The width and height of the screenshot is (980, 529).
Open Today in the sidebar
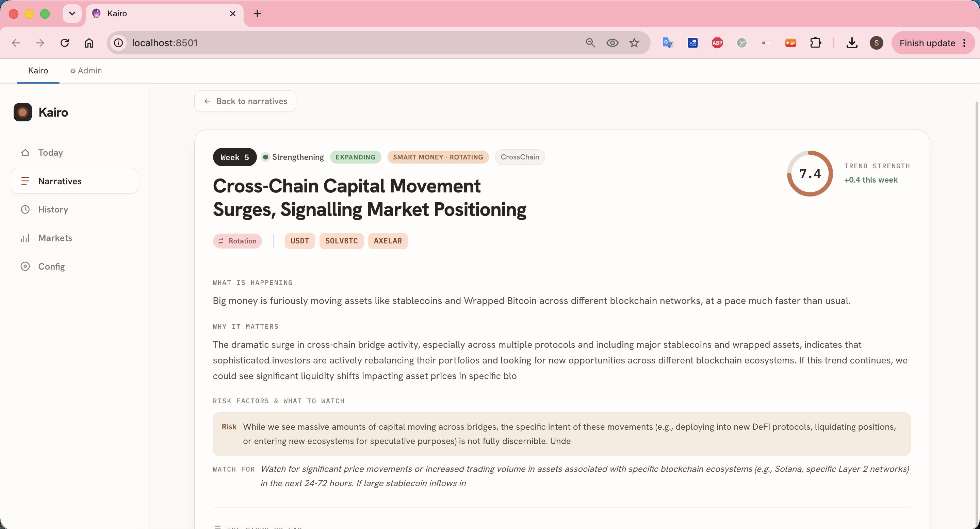coord(75,152)
